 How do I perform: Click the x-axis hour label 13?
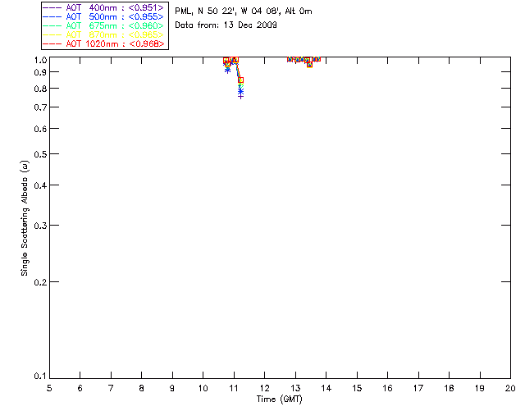click(x=295, y=388)
